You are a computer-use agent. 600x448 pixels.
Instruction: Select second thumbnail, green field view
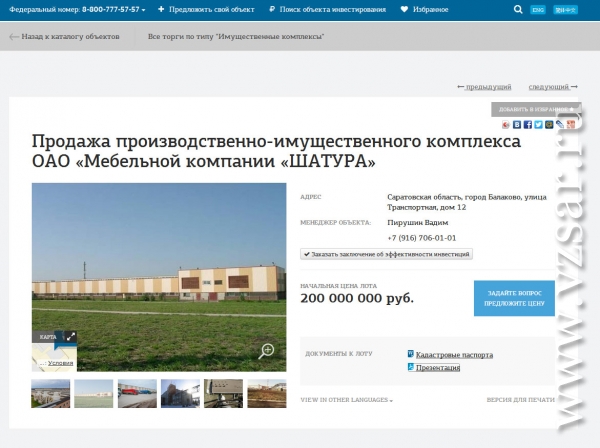(94, 393)
